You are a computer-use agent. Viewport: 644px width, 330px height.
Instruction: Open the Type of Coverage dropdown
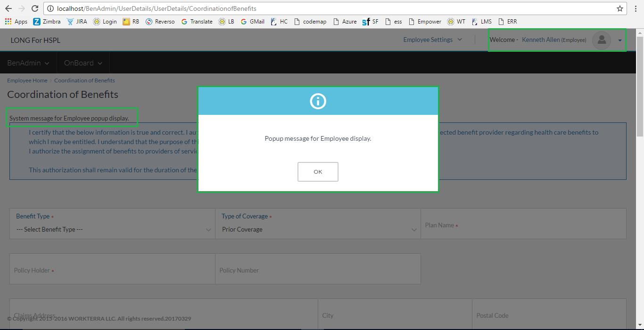[318, 230]
